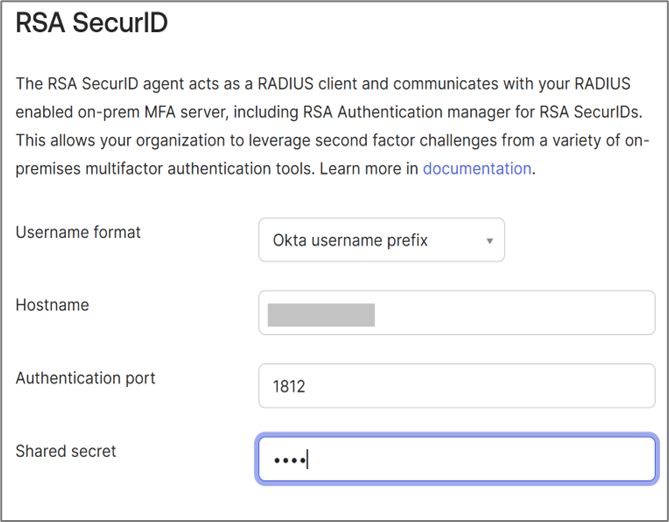Click the 'Shared secret' label
Image resolution: width=669 pixels, height=522 pixels.
tap(66, 451)
